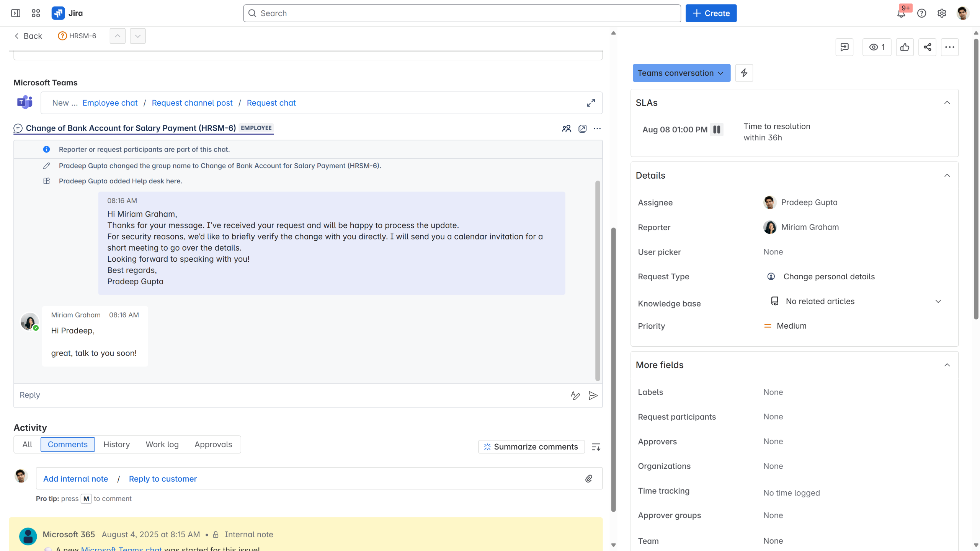
Task: Toggle the left sidebar collapse icon
Action: (16, 13)
